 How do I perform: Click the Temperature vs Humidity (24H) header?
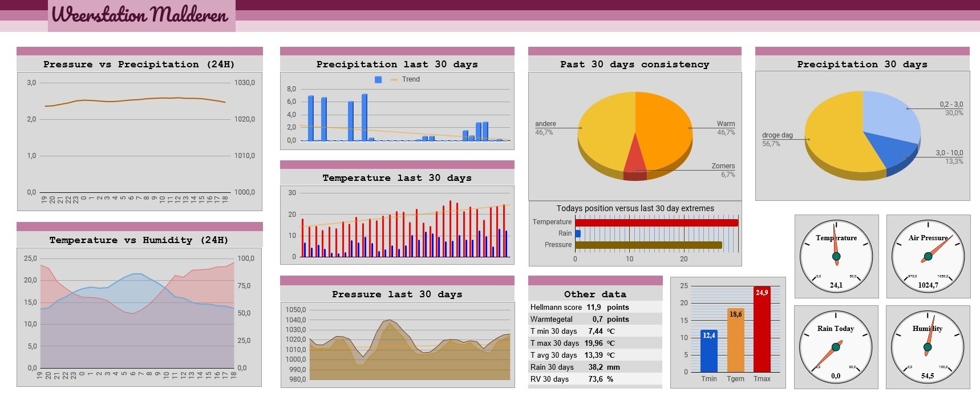click(139, 240)
